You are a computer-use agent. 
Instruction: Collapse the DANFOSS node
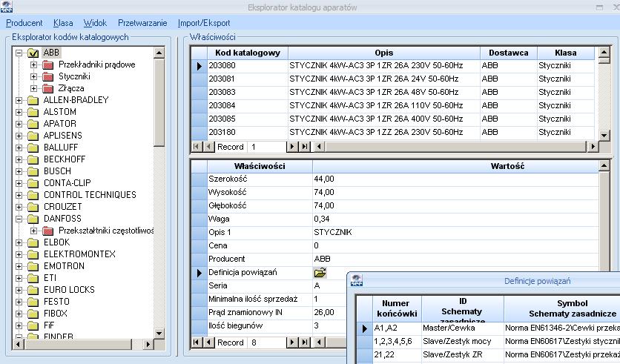[19, 219]
